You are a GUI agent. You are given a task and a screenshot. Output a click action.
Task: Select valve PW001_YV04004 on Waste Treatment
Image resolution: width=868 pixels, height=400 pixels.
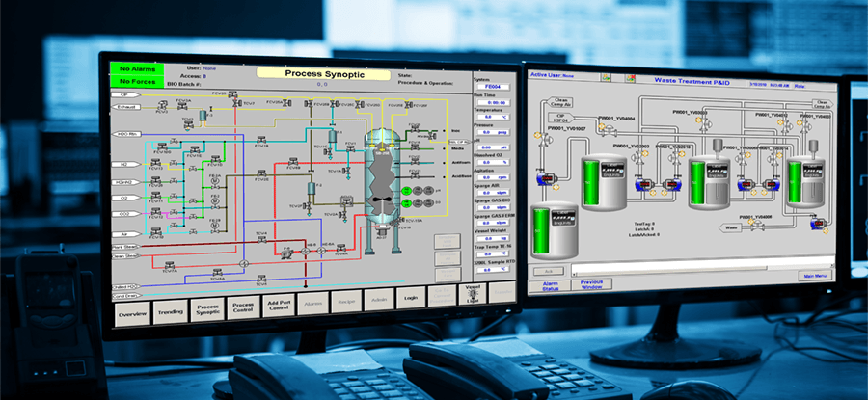609,131
